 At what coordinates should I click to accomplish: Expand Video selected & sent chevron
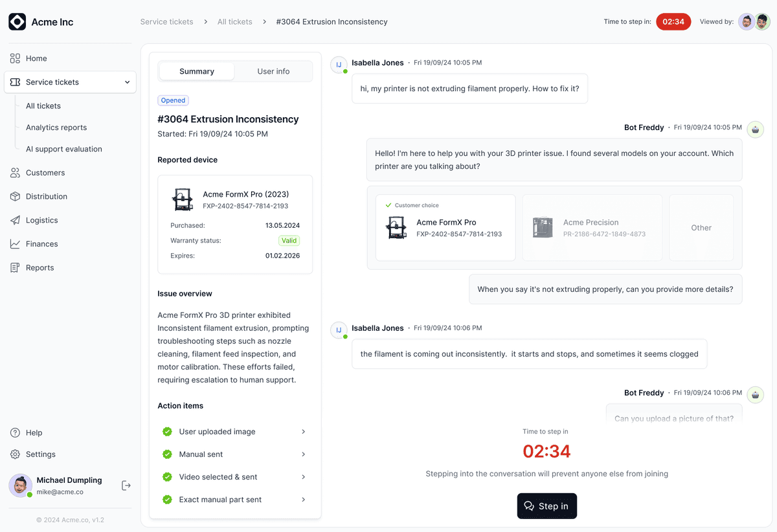pyautogui.click(x=303, y=477)
